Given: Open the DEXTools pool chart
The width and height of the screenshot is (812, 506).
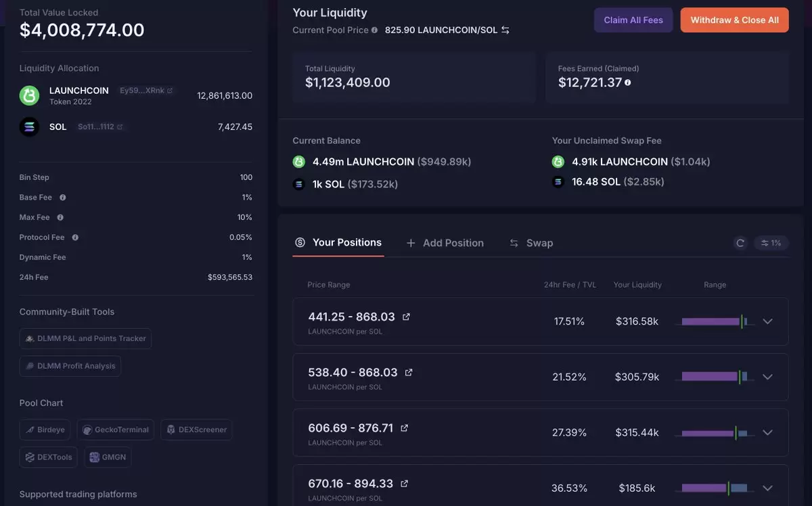Looking at the screenshot, I should click(x=49, y=457).
